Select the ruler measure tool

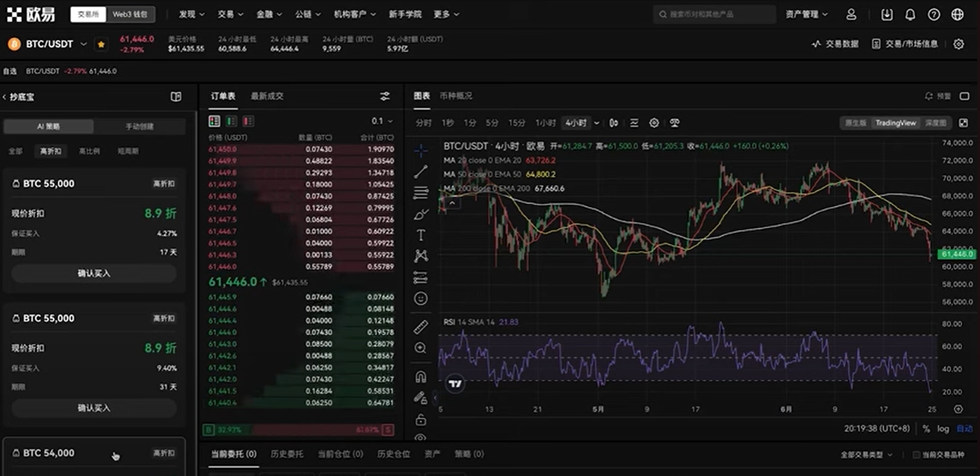421,327
